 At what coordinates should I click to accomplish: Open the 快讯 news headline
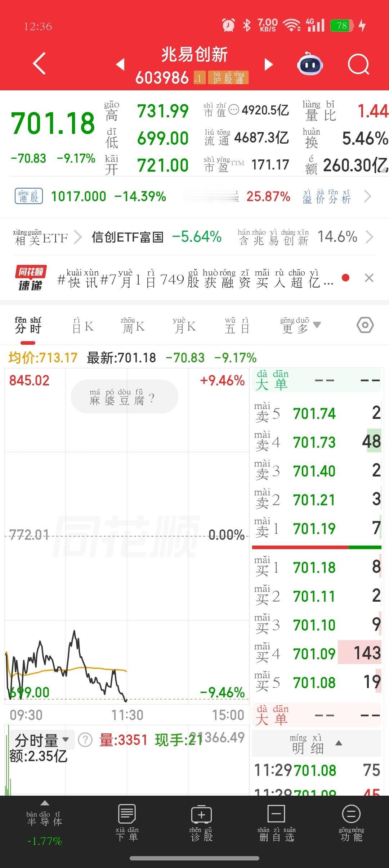pos(196,279)
